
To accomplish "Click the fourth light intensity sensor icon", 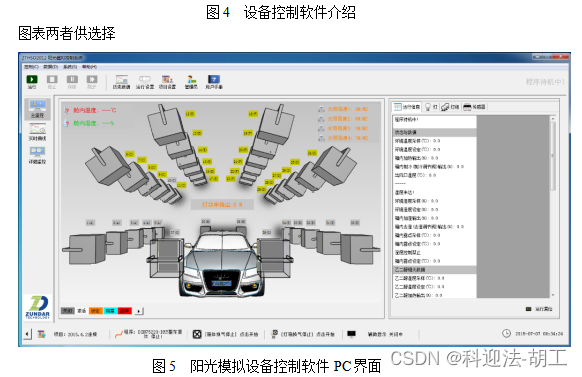I will [x=321, y=138].
